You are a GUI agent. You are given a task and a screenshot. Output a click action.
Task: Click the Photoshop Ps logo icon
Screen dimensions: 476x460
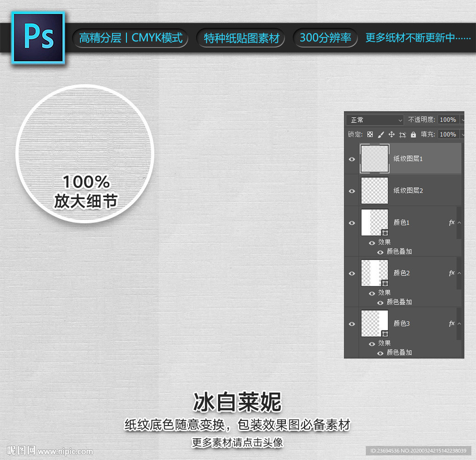tap(38, 37)
